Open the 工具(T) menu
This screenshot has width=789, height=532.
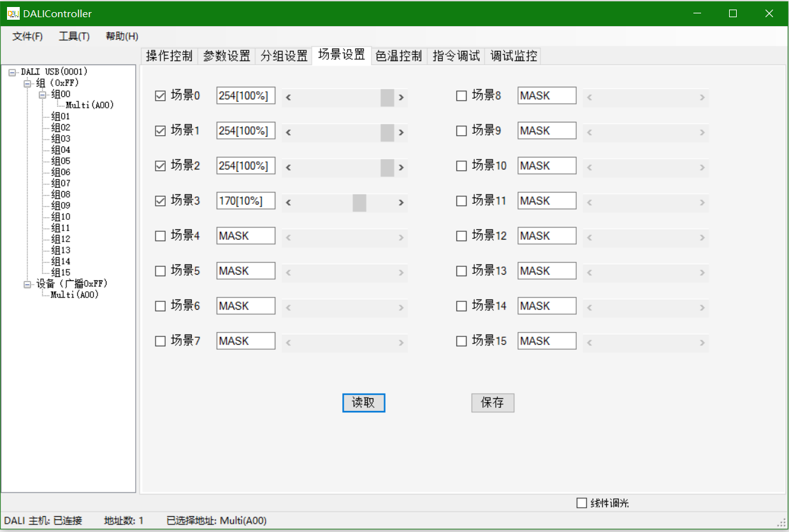[74, 36]
